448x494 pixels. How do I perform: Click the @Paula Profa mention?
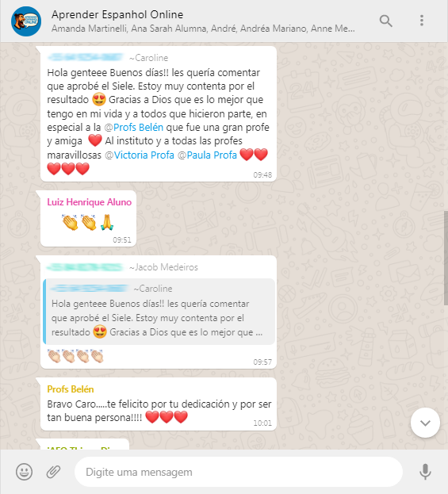[207, 155]
